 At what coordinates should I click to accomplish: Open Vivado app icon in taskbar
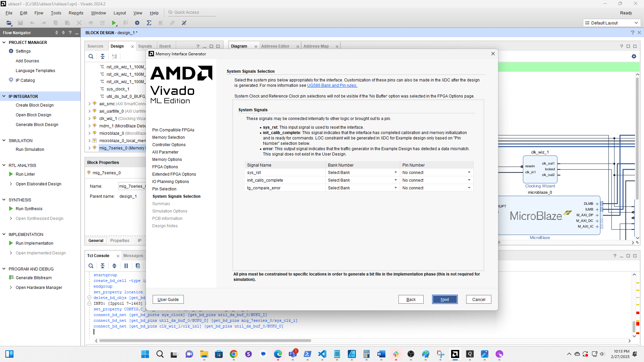pos(455,354)
